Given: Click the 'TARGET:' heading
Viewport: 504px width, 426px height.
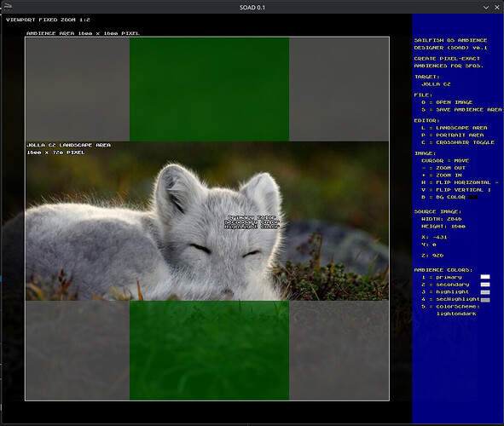Looking at the screenshot, I should coord(427,77).
